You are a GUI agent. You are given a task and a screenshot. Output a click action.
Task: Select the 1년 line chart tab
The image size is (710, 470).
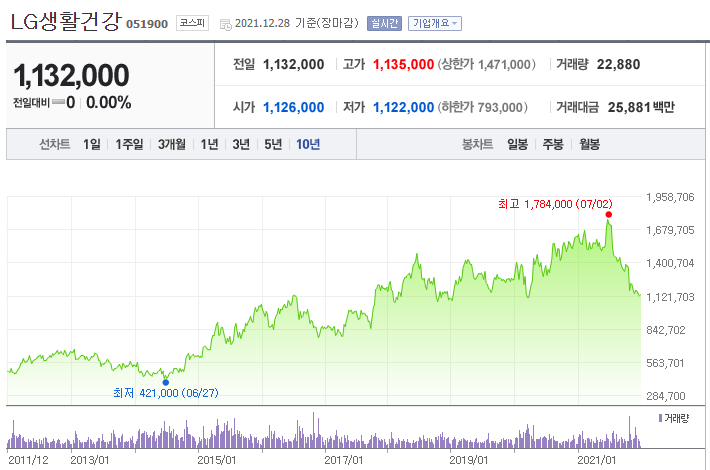pos(210,144)
